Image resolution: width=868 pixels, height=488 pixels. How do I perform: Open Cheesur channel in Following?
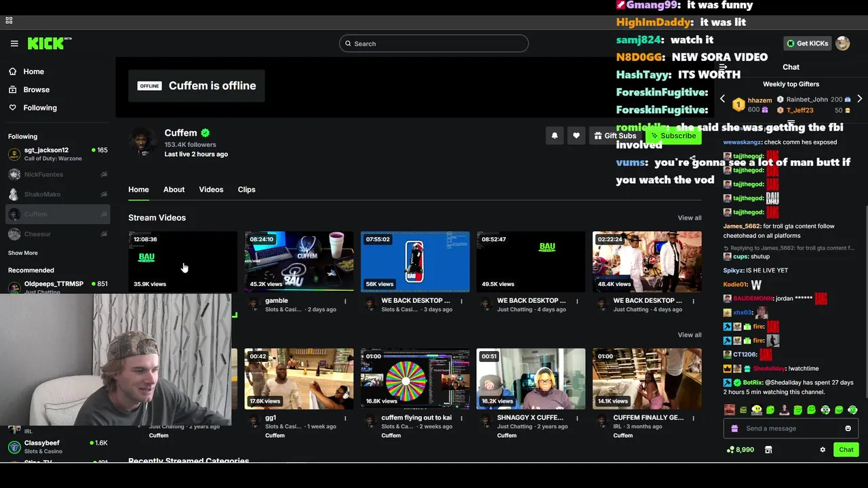[x=58, y=234]
